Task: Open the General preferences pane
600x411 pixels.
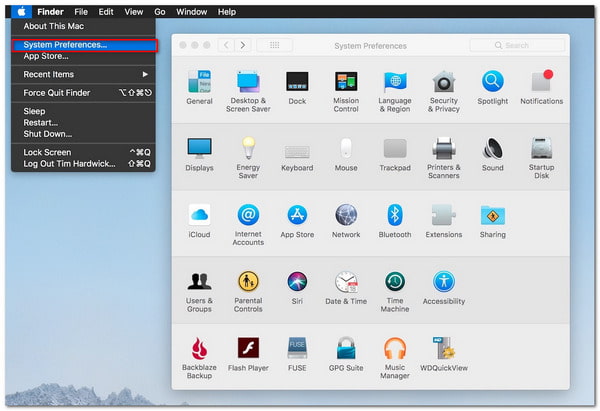Action: click(x=199, y=87)
